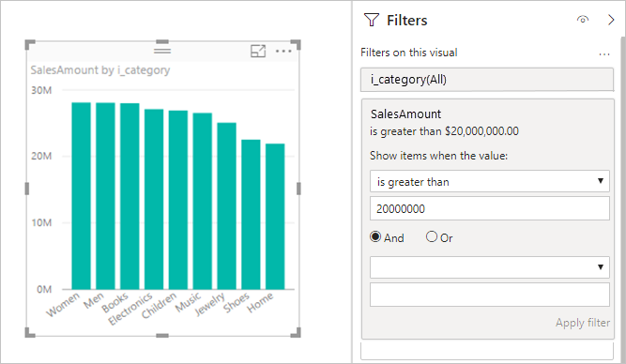626x364 pixels.
Task: Click the visual's drag handle grip
Action: pyautogui.click(x=162, y=51)
